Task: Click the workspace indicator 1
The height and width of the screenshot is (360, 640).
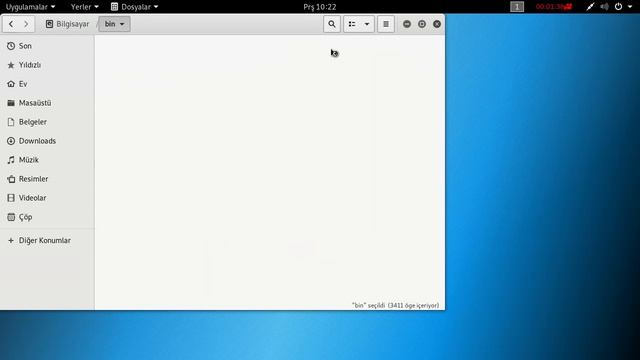Action: 517,7
